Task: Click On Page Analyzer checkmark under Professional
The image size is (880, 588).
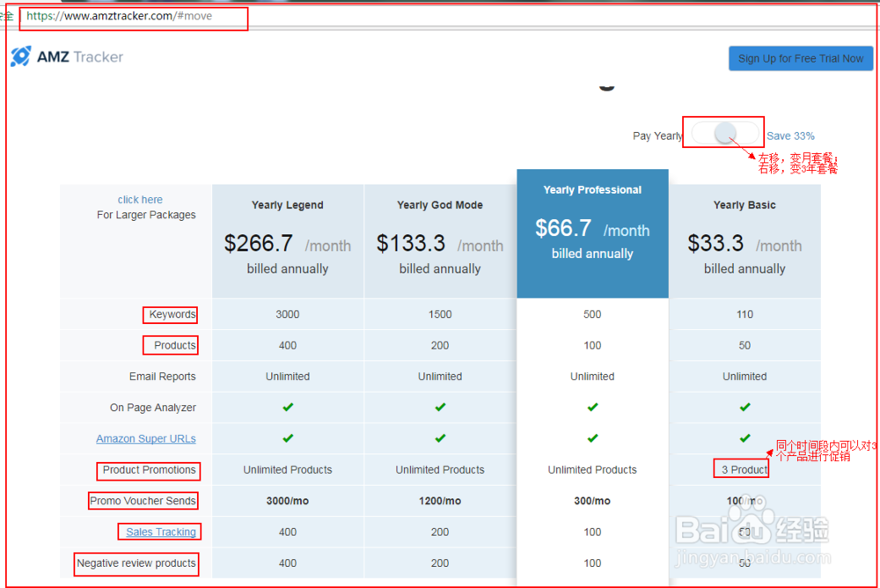Action: (592, 408)
